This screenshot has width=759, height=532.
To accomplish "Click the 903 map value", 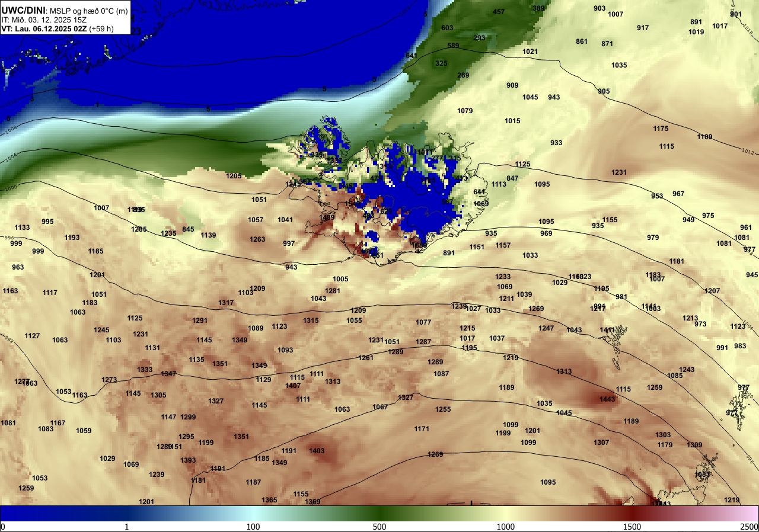I will [x=599, y=8].
